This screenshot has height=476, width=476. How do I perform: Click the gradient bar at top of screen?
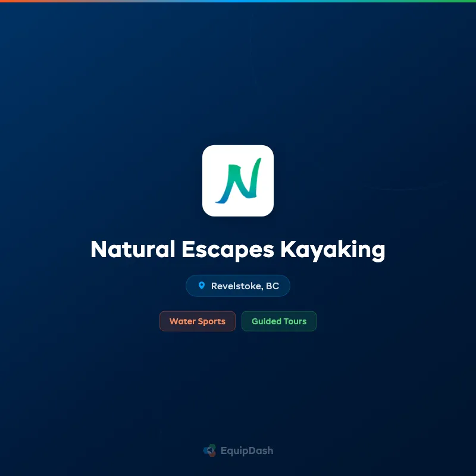point(238,2)
